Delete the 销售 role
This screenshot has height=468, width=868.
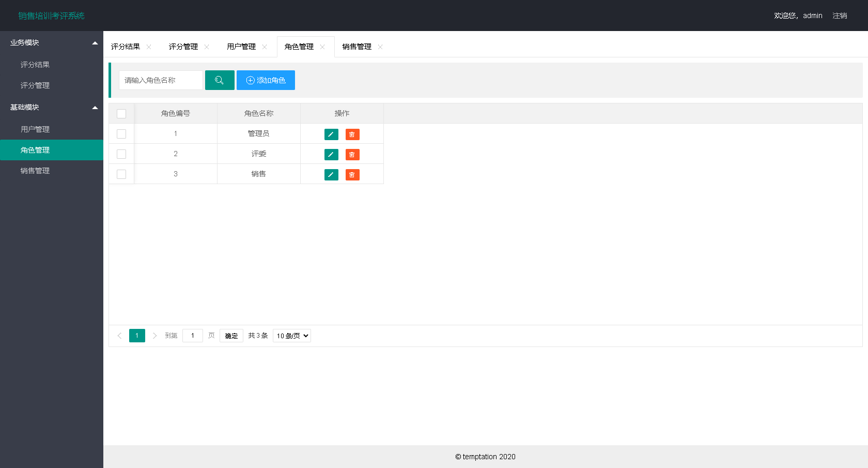[352, 174]
